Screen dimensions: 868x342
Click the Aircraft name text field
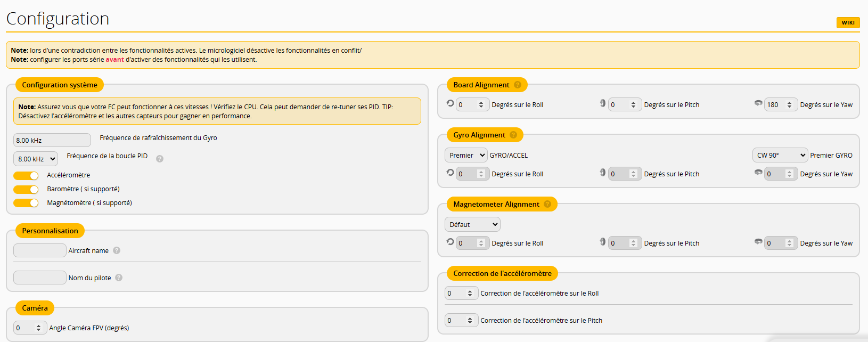(x=40, y=250)
